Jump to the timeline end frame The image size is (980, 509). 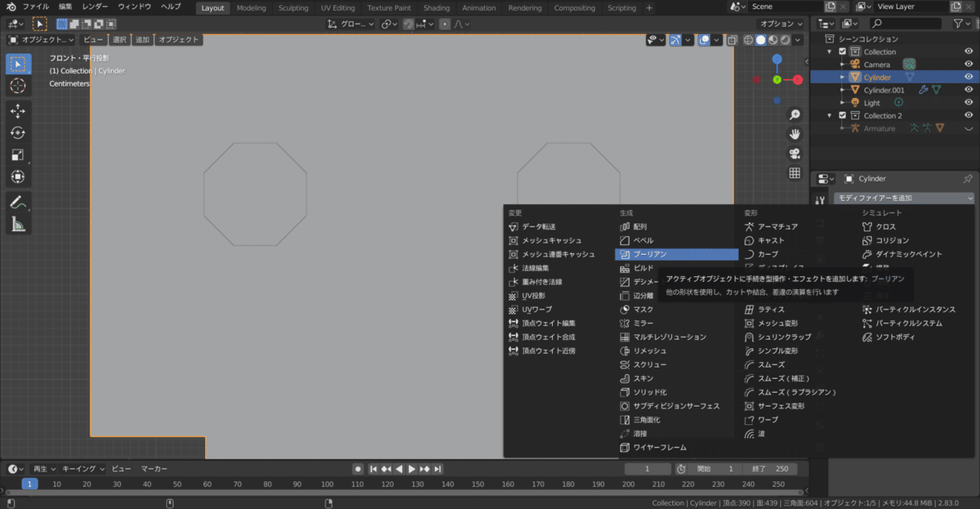(x=439, y=469)
